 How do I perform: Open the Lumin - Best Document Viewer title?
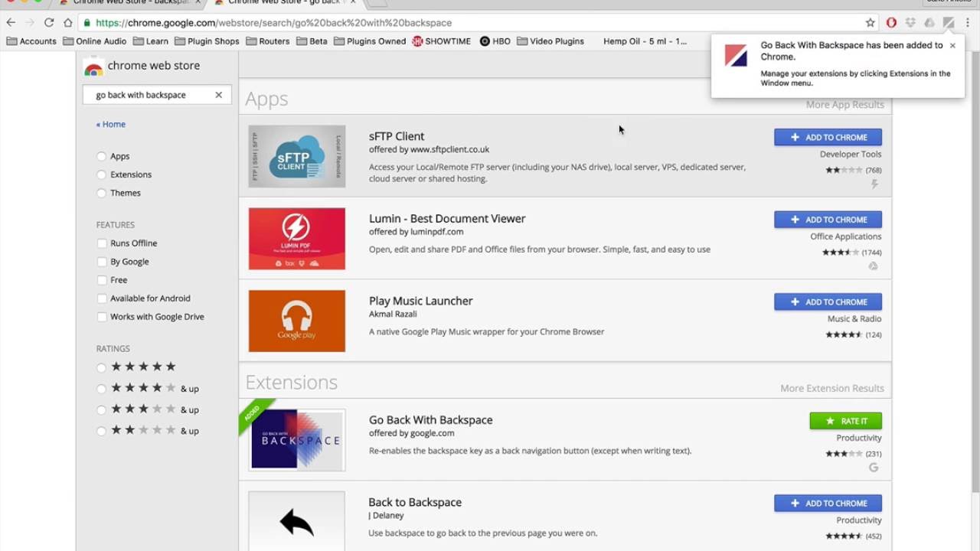[447, 219]
